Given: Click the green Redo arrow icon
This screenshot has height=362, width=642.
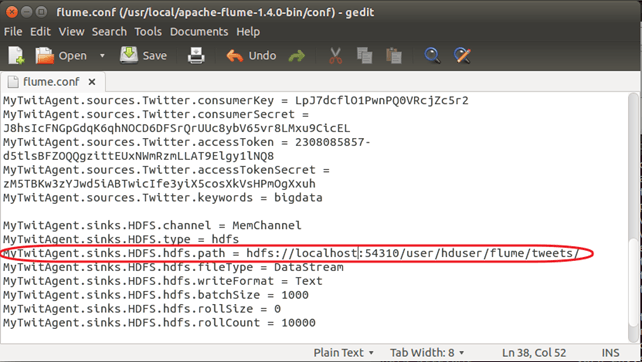Looking at the screenshot, I should (x=296, y=56).
